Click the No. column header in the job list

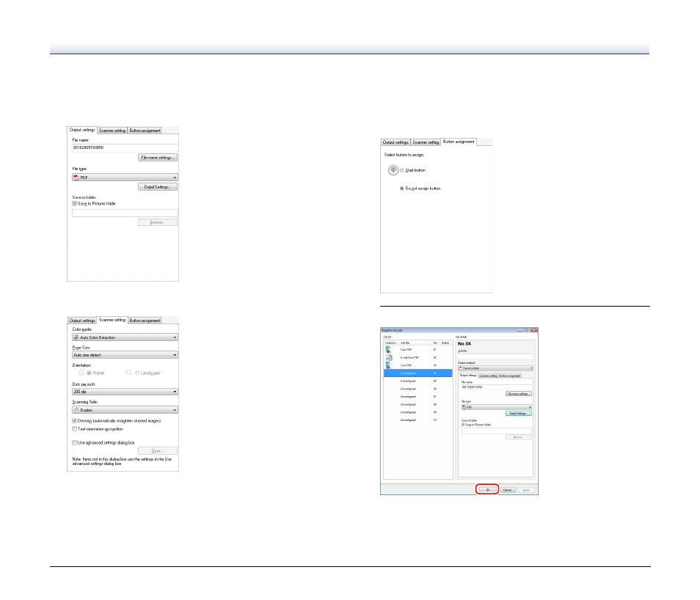pos(435,343)
